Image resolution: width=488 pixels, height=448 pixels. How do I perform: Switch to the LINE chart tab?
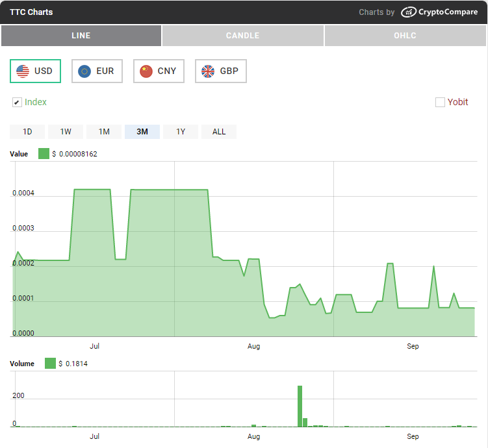pyautogui.click(x=81, y=36)
